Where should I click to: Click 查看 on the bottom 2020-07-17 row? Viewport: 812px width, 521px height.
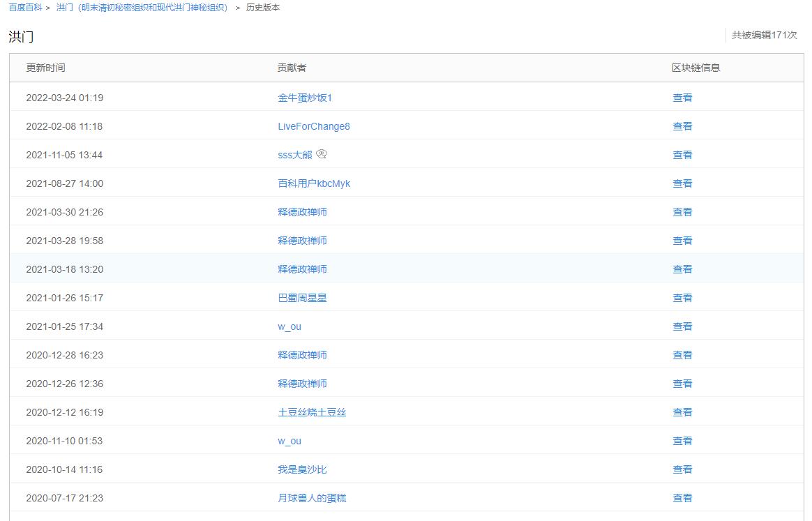coord(682,497)
